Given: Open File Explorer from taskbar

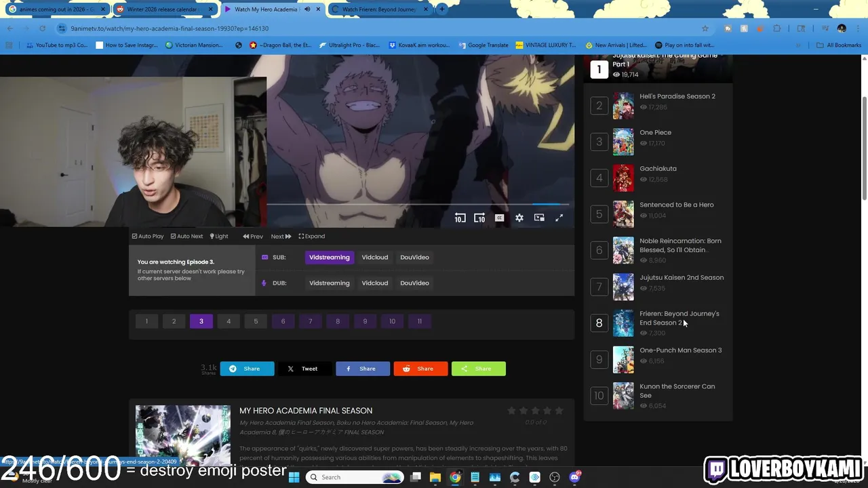Looking at the screenshot, I should tap(435, 477).
